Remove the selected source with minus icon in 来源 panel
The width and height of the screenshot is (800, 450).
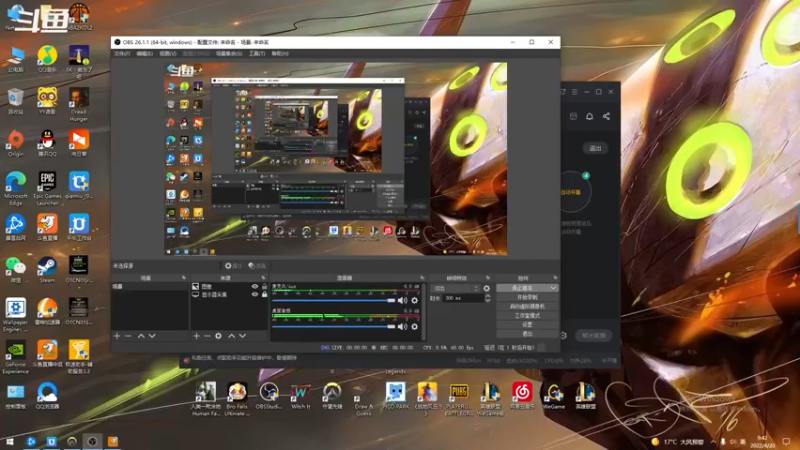207,336
